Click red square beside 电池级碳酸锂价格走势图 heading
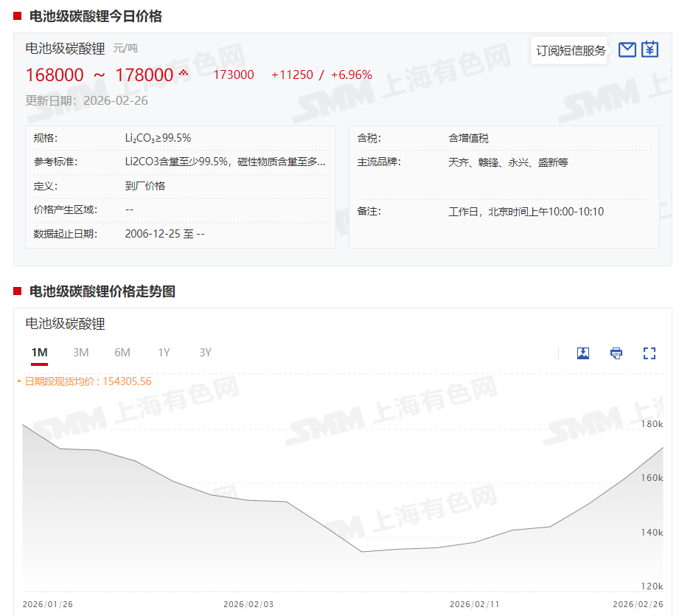Image resolution: width=679 pixels, height=616 pixels. coord(18,291)
